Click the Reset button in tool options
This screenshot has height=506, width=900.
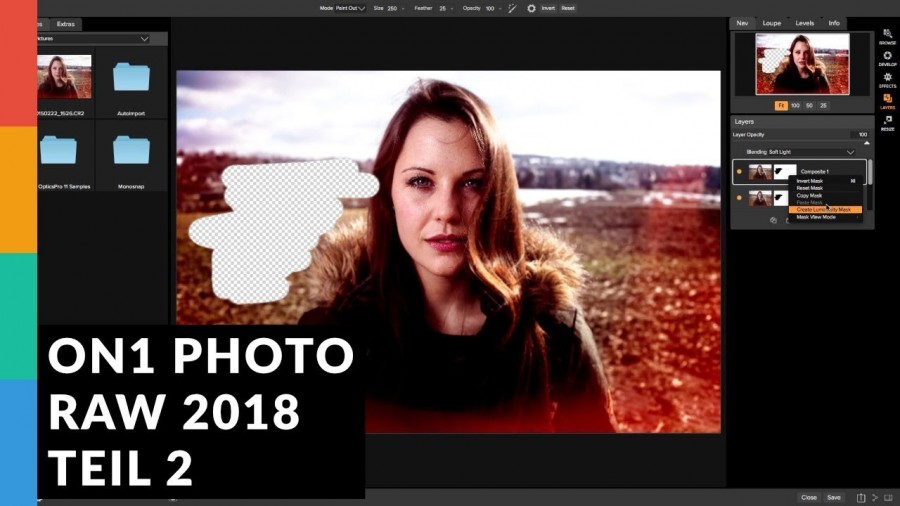pyautogui.click(x=568, y=8)
